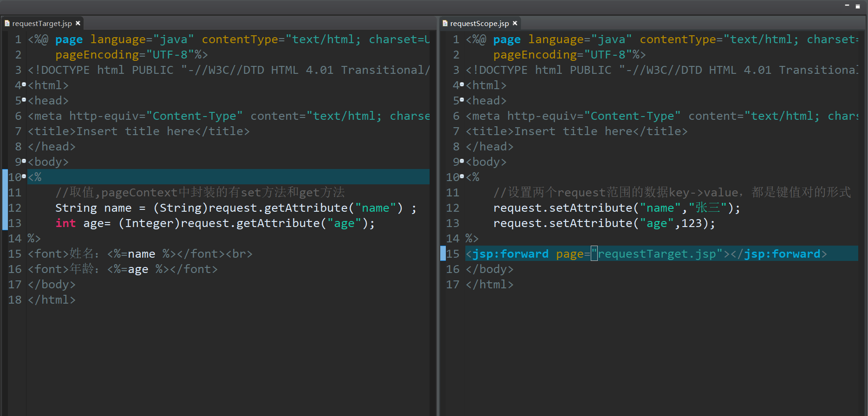Collapse the head fold at line 5 in requestScope.jsp

[462, 100]
